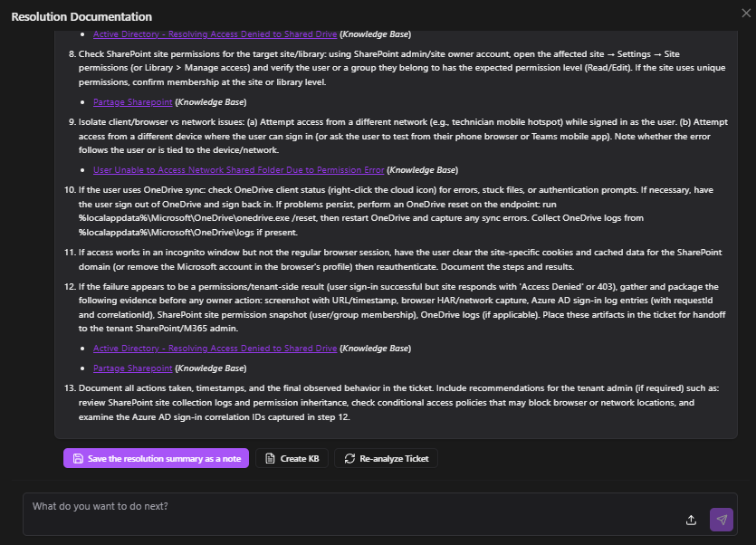Click the floppy disk save icon
This screenshot has height=545, width=756.
(x=78, y=459)
